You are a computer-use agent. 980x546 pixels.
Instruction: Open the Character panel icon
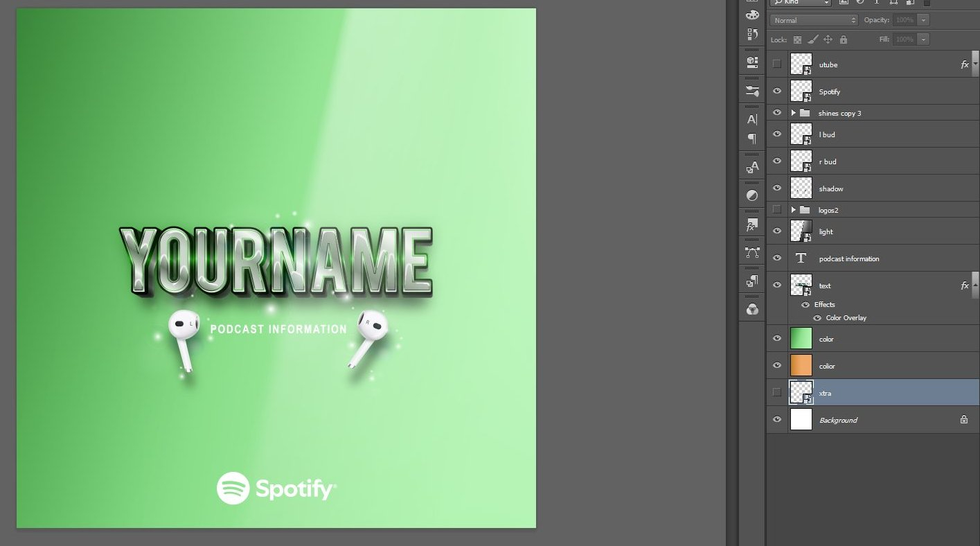pyautogui.click(x=752, y=119)
